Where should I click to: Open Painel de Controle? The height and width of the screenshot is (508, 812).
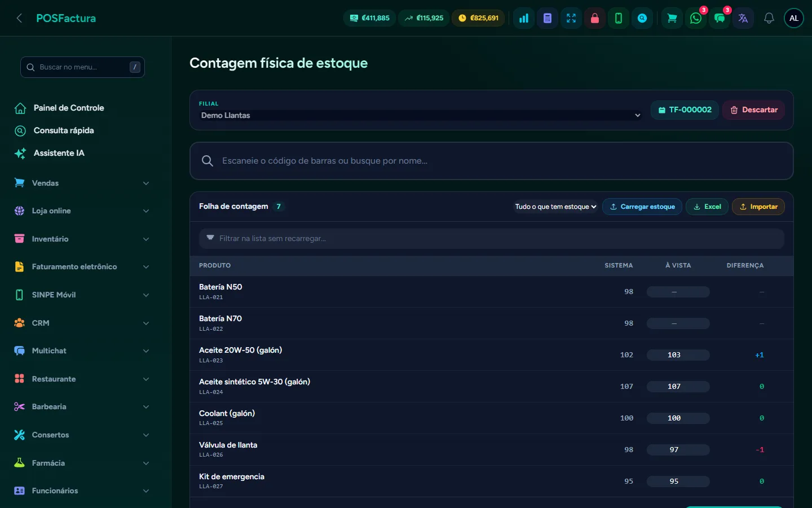[x=69, y=108]
